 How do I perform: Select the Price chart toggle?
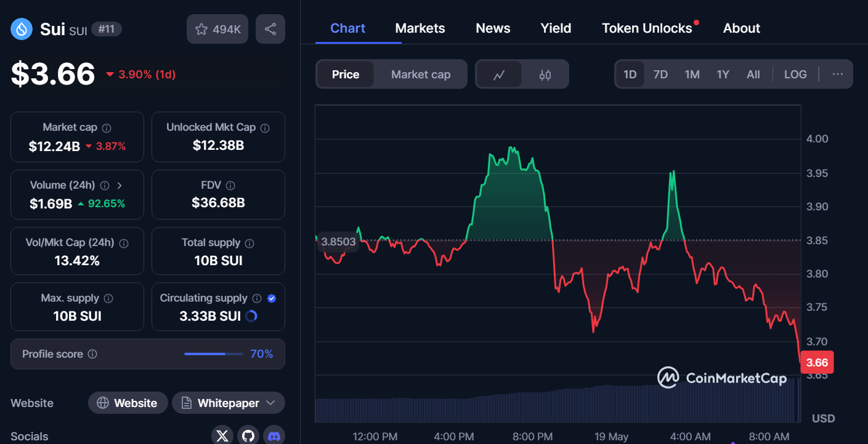[x=346, y=75]
